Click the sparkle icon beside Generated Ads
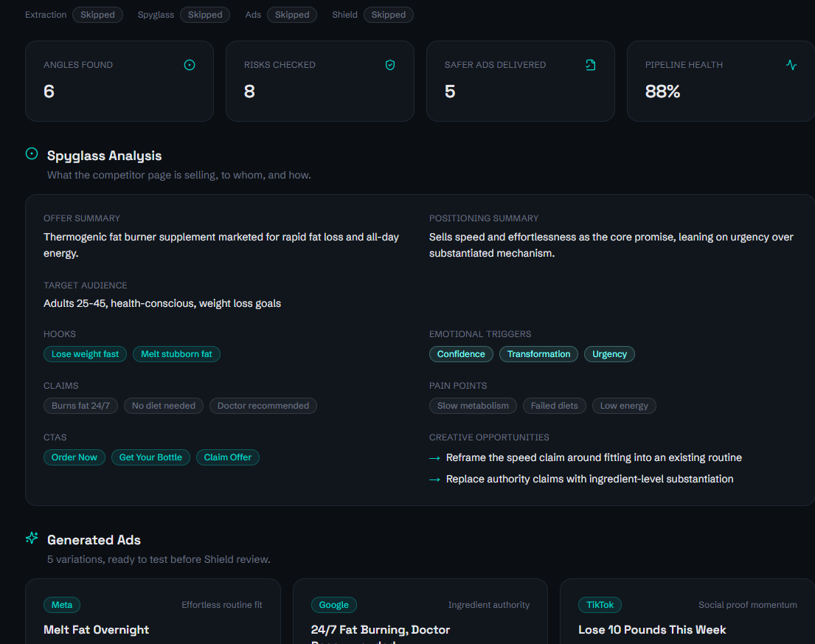Image resolution: width=815 pixels, height=644 pixels. (x=32, y=538)
